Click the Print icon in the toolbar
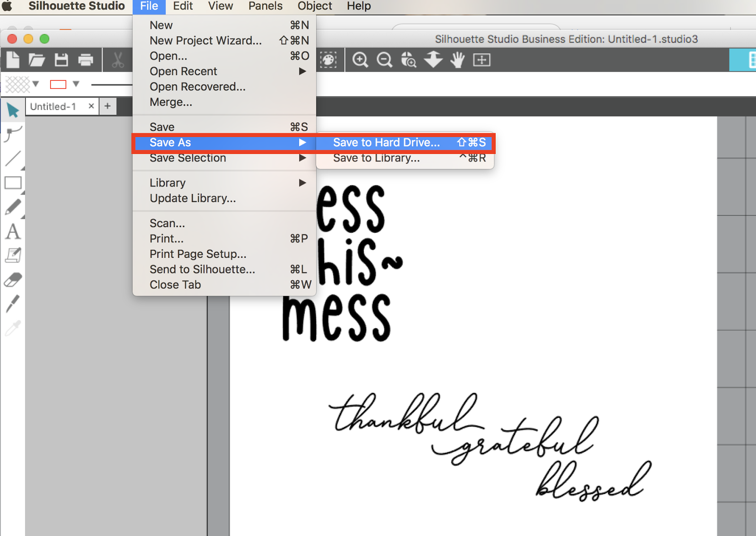 coord(86,60)
